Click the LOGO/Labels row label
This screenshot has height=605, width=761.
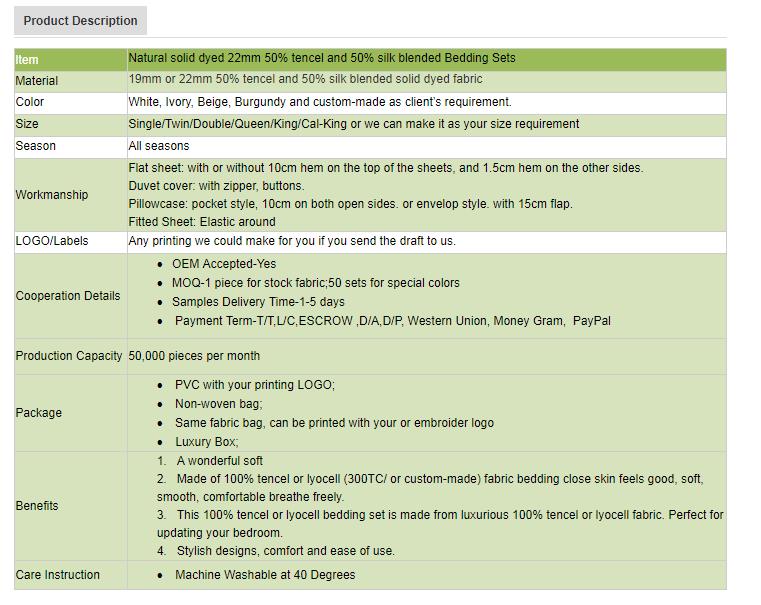coord(51,241)
